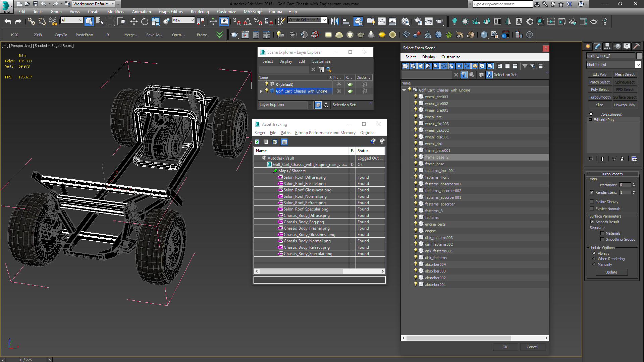Choose the Select and Move tool
Image resolution: width=644 pixels, height=362 pixels.
(134, 21)
